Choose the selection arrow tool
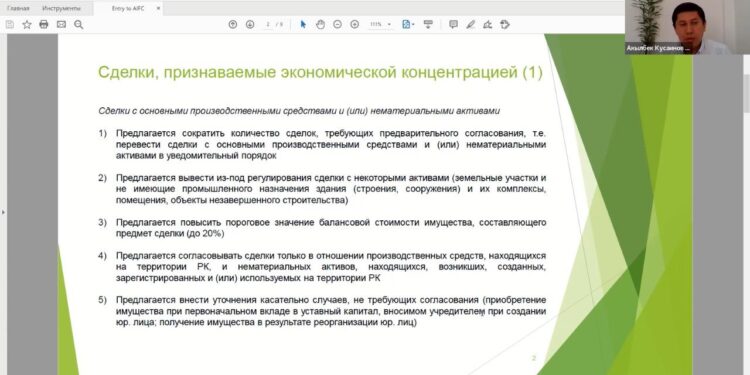750x375 pixels. pyautogui.click(x=303, y=24)
